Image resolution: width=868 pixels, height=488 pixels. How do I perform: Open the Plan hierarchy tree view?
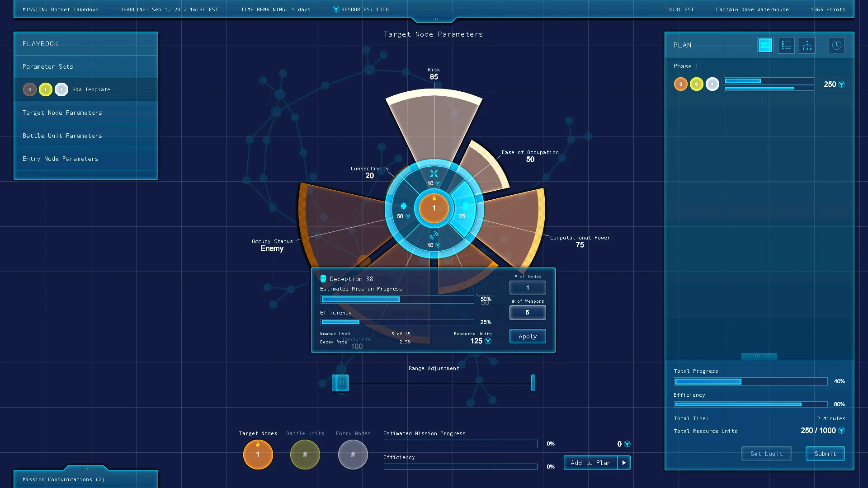point(807,45)
